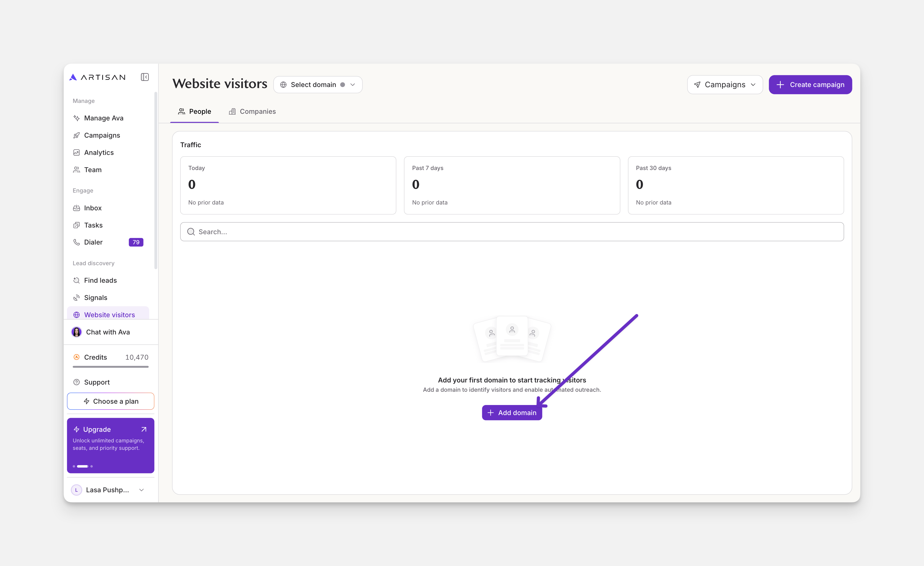Open the Team page
924x566 pixels.
coord(108,170)
